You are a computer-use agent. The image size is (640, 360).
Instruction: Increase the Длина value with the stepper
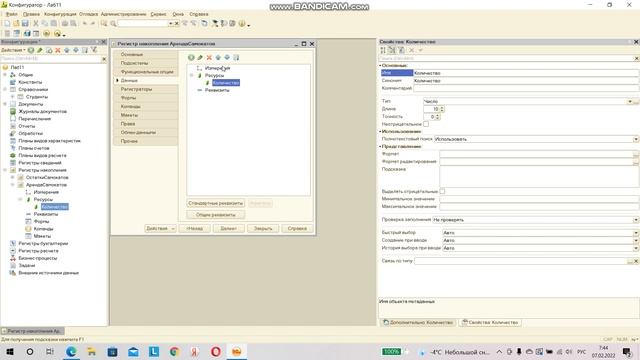tap(442, 107)
